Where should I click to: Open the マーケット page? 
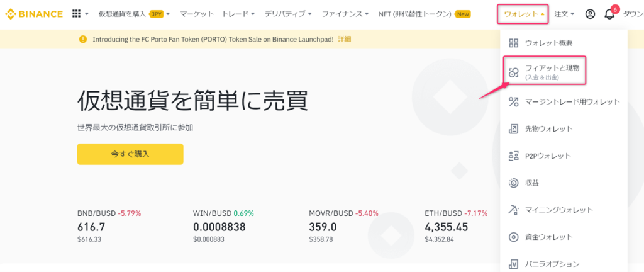197,14
